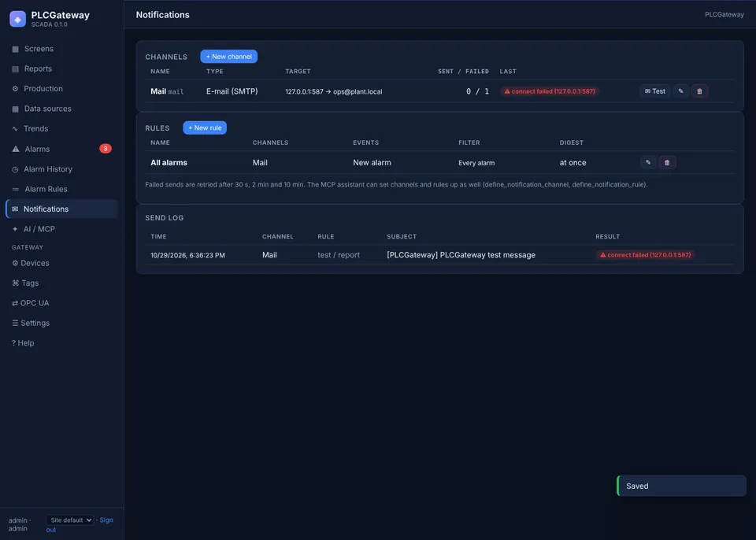
Task: Click the test / report rule cell
Action: point(339,255)
